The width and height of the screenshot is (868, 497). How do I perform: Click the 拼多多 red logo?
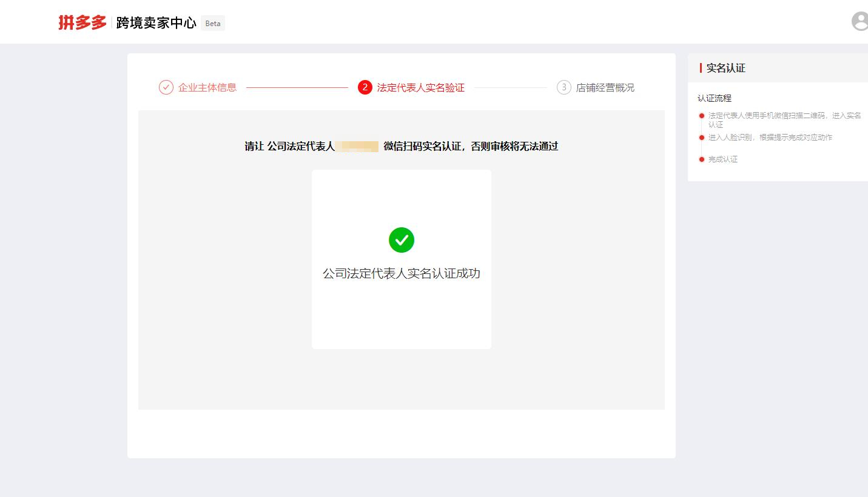(x=82, y=22)
